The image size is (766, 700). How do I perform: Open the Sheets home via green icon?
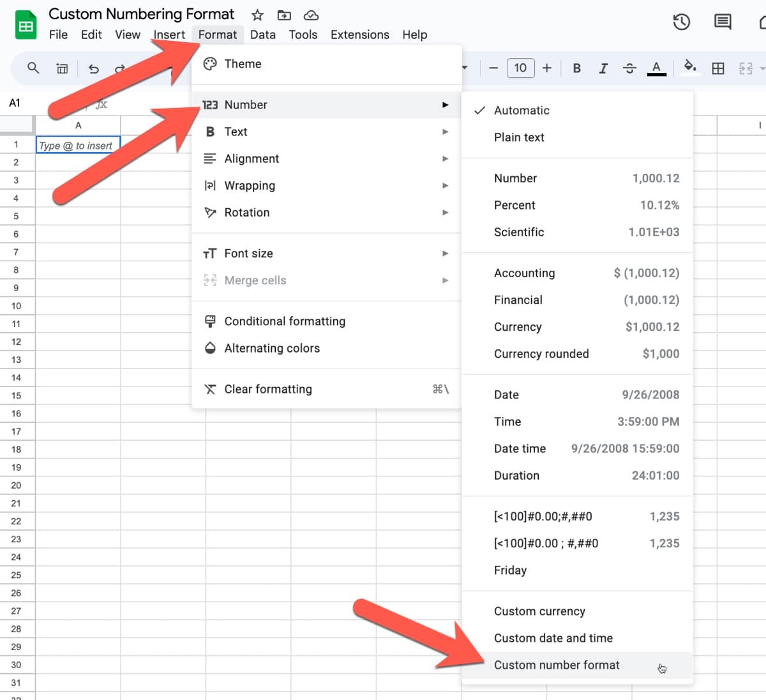pyautogui.click(x=25, y=24)
